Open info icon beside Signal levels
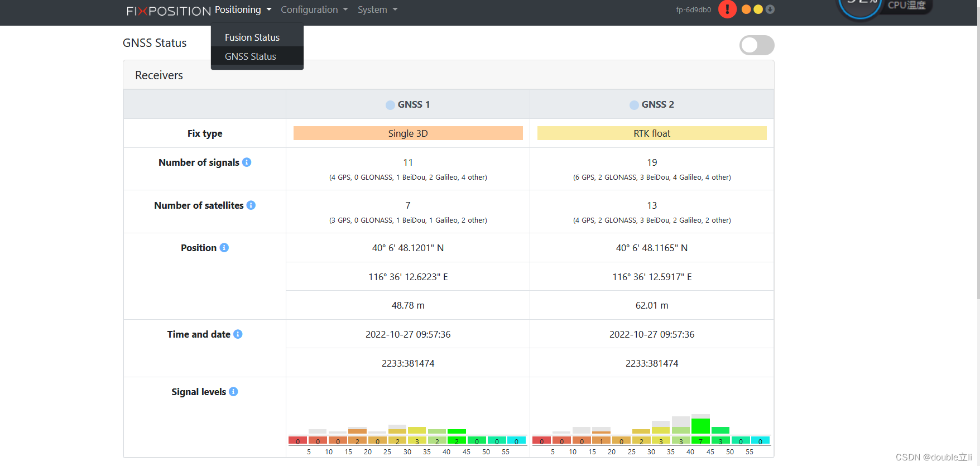The image size is (980, 466). click(x=233, y=392)
